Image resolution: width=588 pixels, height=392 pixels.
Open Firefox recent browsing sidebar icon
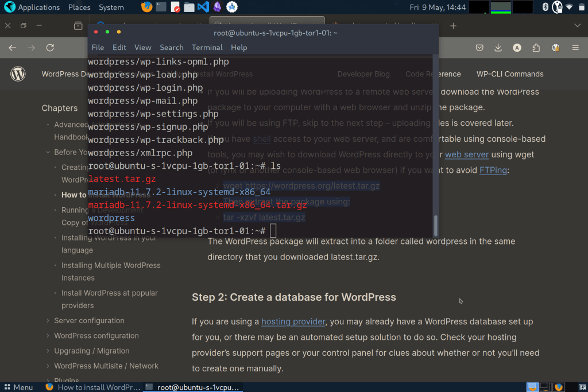[x=78, y=25]
